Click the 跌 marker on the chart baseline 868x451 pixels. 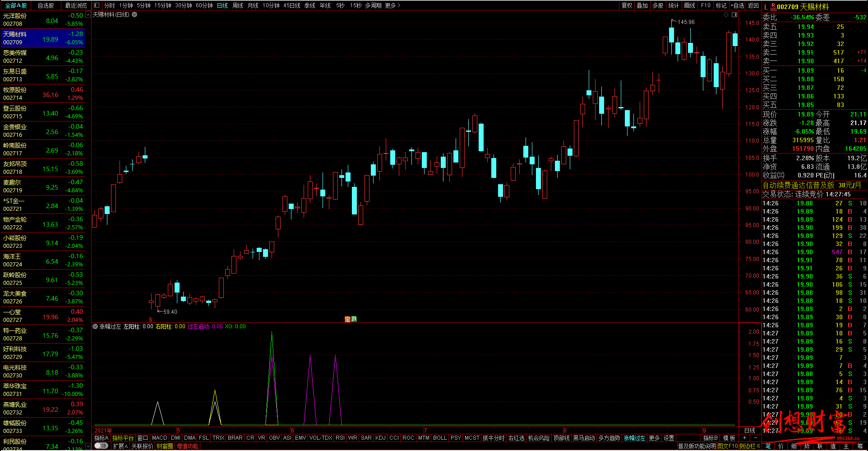354,319
